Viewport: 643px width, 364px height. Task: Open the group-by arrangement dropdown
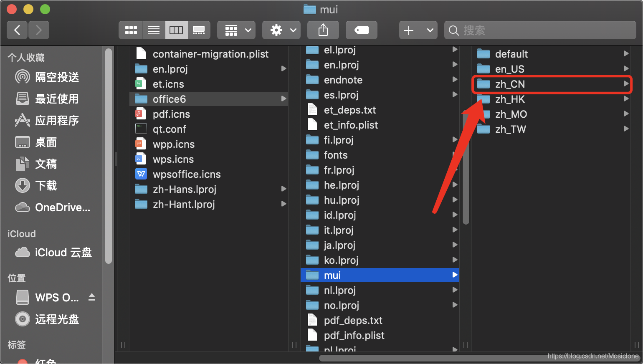coord(236,30)
